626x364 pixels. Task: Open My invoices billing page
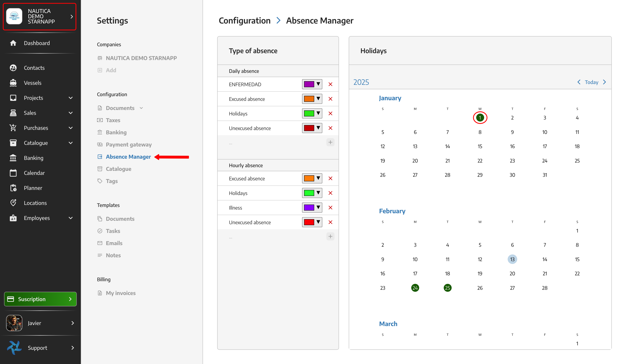[117, 293]
